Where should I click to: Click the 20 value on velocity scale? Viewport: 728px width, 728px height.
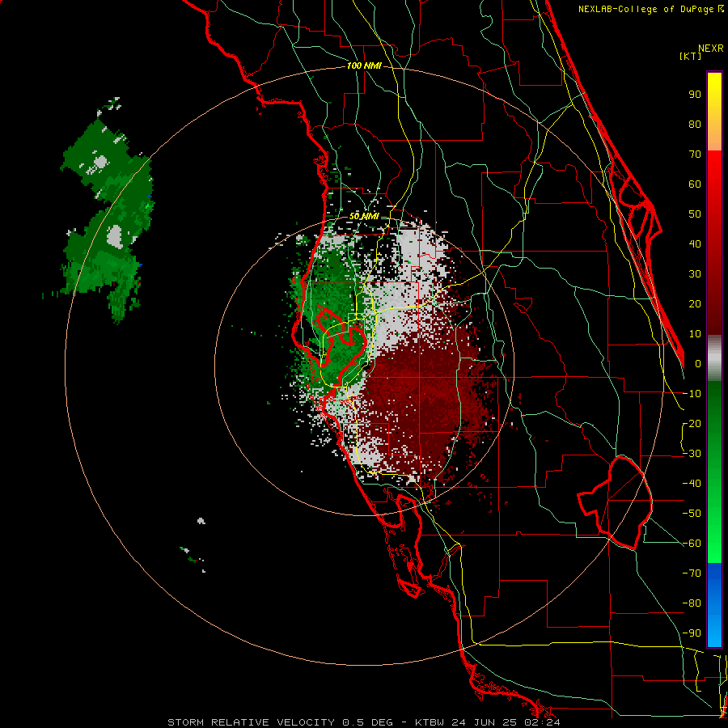[x=695, y=304]
